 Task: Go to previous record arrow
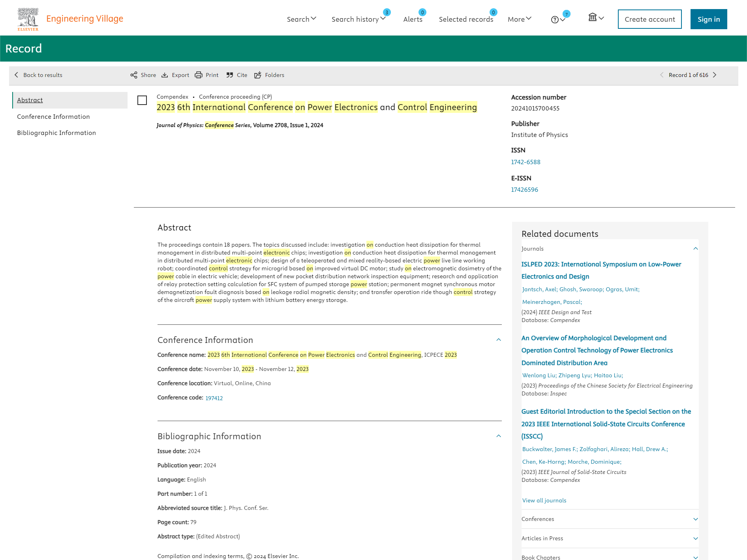click(x=662, y=75)
